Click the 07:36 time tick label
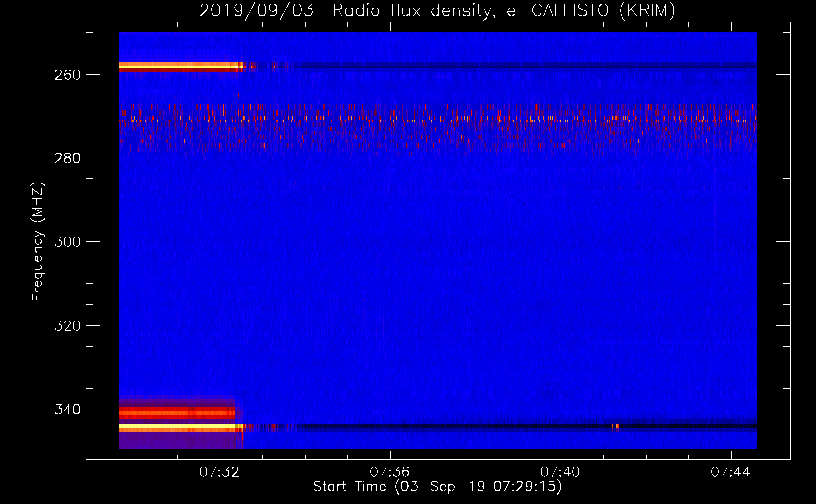 click(x=389, y=472)
